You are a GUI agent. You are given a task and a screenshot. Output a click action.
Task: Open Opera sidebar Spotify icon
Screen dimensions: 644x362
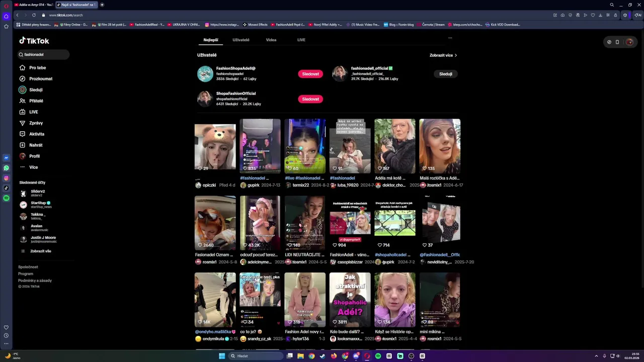click(x=6, y=198)
